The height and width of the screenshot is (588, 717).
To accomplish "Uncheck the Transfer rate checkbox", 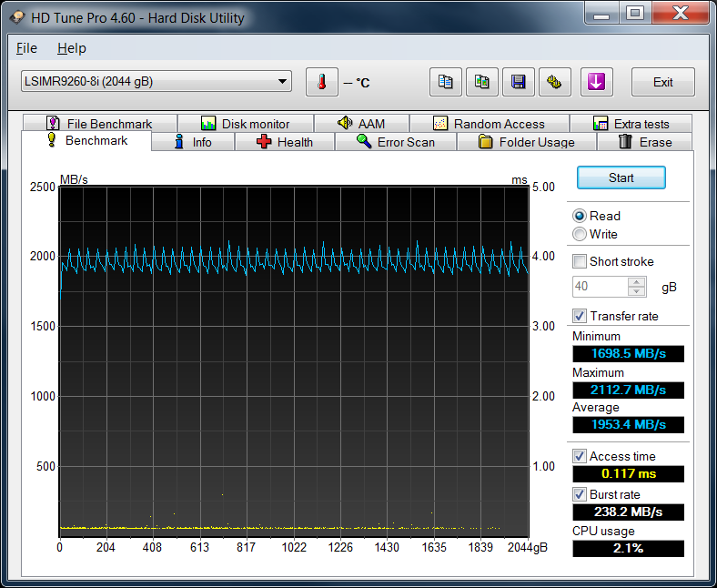I will tap(580, 316).
